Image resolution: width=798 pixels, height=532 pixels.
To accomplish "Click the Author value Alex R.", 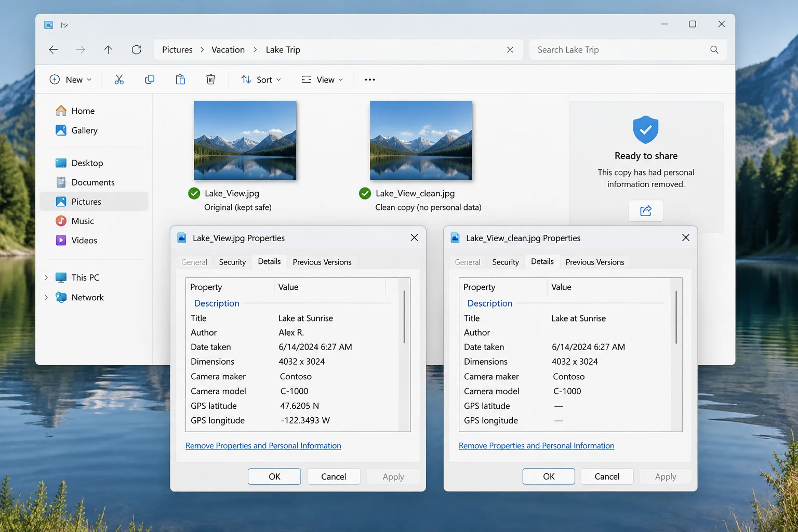I will coord(291,332).
